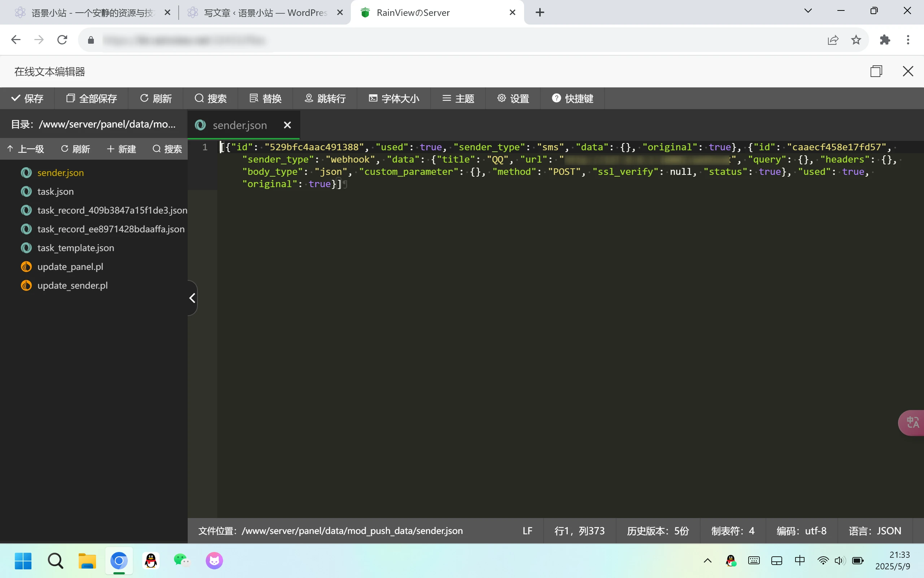
Task: Click the LF line ending indicator
Action: coord(527,531)
